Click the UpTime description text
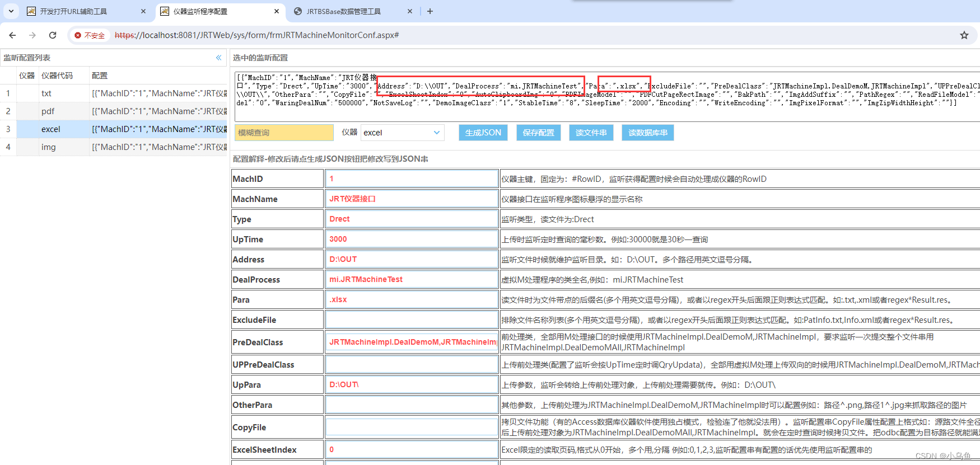 [605, 239]
